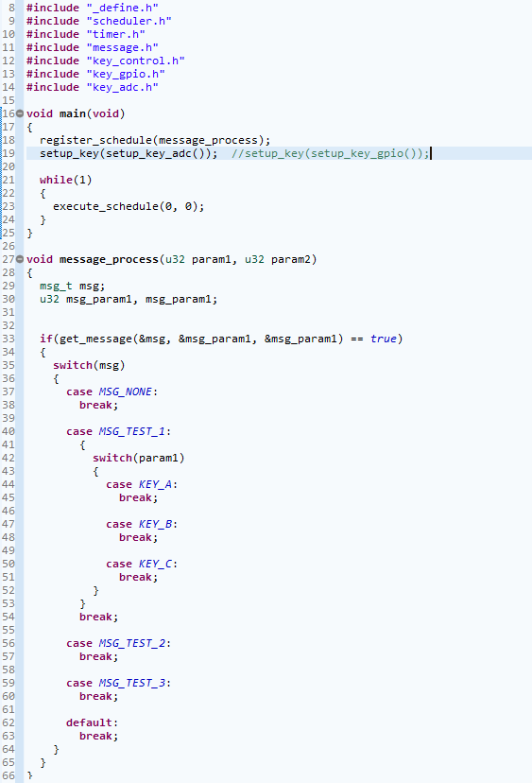Click the MSG_TEST_2 case label

point(118,643)
